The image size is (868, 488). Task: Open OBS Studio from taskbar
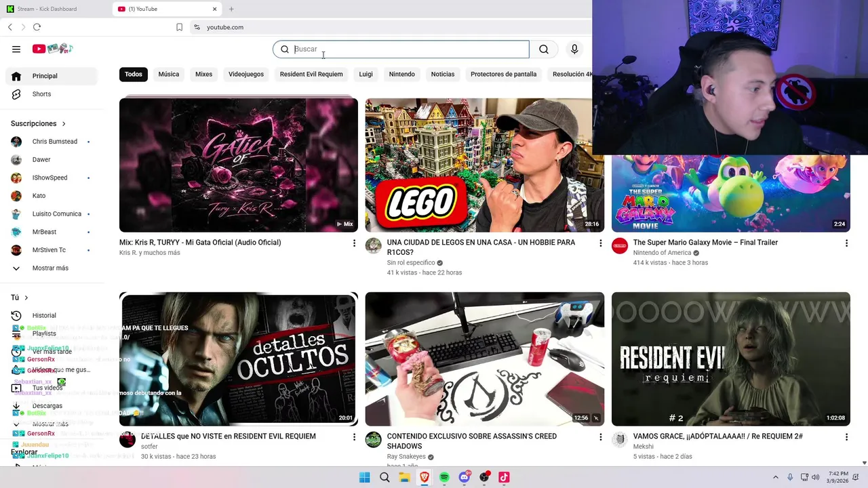(484, 477)
